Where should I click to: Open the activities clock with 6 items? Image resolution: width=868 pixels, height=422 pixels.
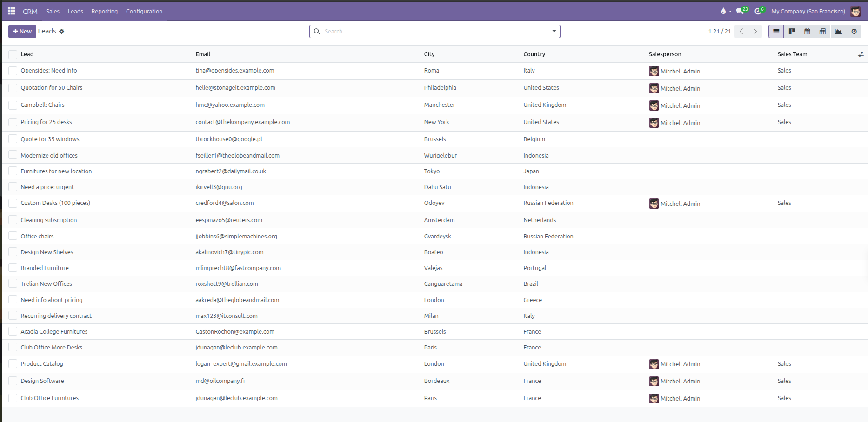coord(759,11)
